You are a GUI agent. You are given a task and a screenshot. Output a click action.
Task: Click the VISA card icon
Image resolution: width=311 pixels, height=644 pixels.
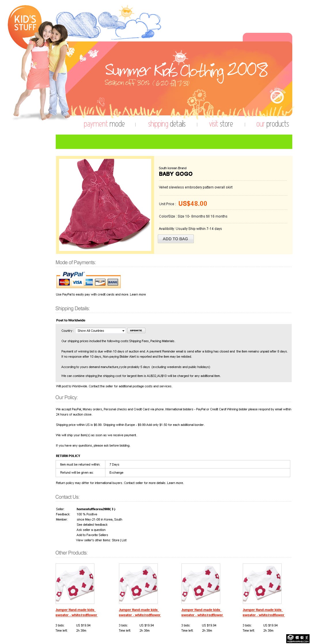pos(77,282)
